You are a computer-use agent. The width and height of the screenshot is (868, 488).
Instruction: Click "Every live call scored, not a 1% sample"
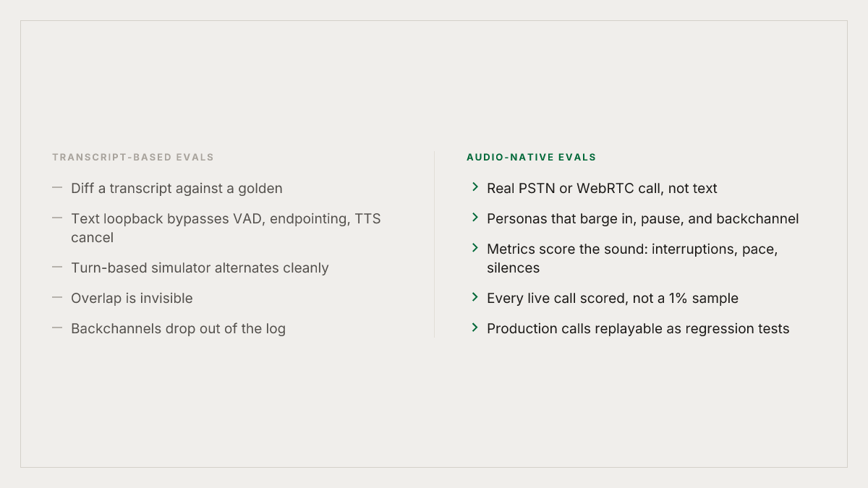[x=613, y=299]
